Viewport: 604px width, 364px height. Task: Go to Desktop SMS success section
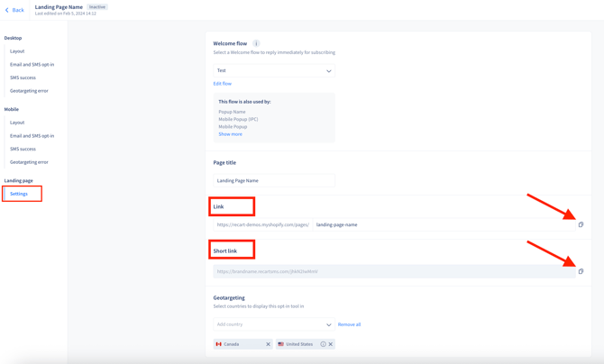(x=23, y=77)
